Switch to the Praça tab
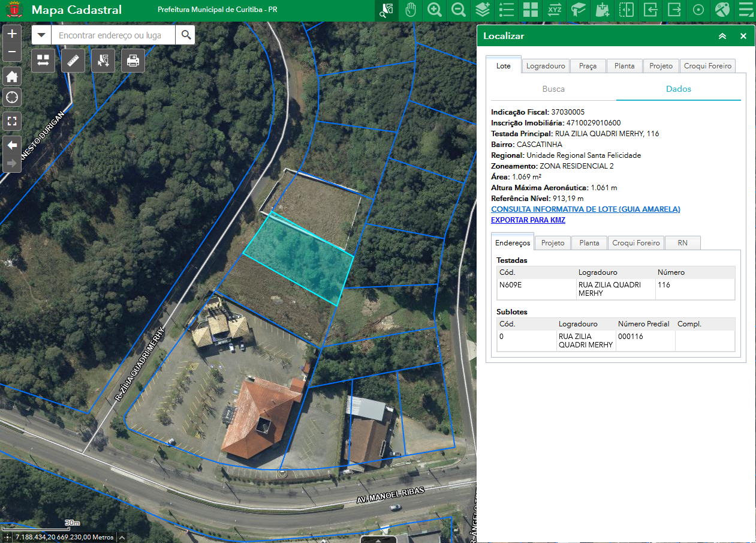This screenshot has width=756, height=543. pos(588,66)
